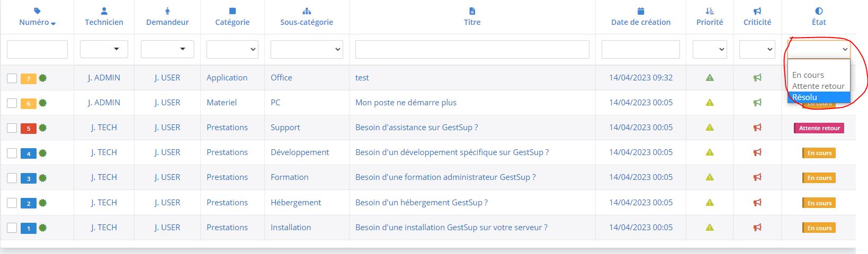Click the État half-circle icon

(x=819, y=11)
